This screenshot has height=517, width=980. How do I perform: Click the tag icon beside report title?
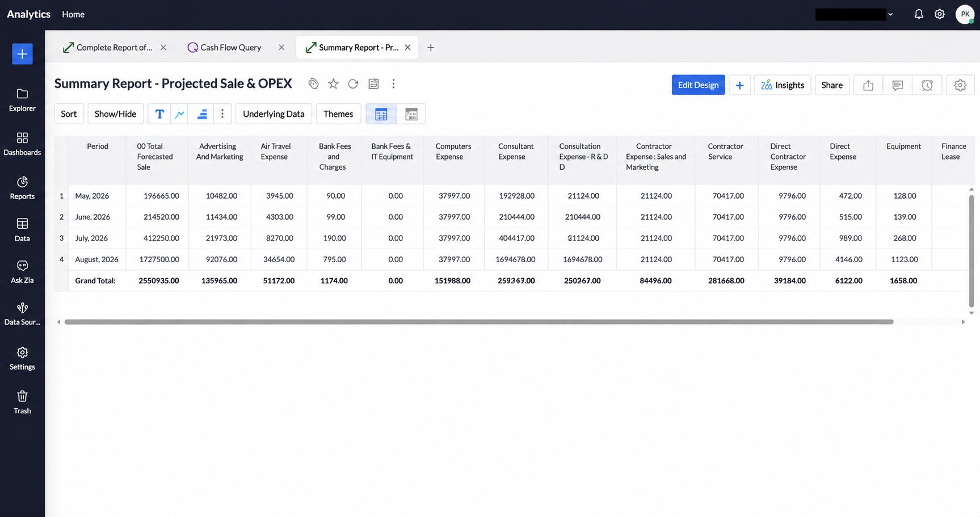click(x=313, y=84)
